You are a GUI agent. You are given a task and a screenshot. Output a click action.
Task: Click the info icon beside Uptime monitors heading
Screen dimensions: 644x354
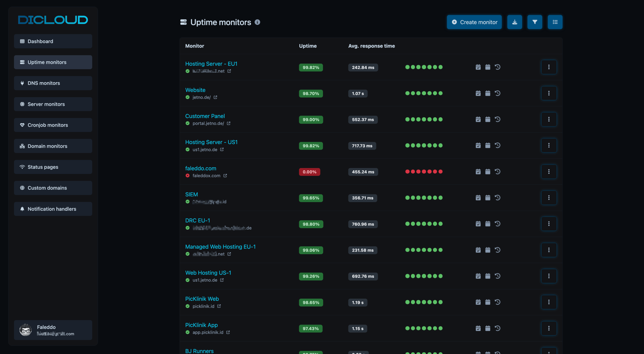point(257,22)
